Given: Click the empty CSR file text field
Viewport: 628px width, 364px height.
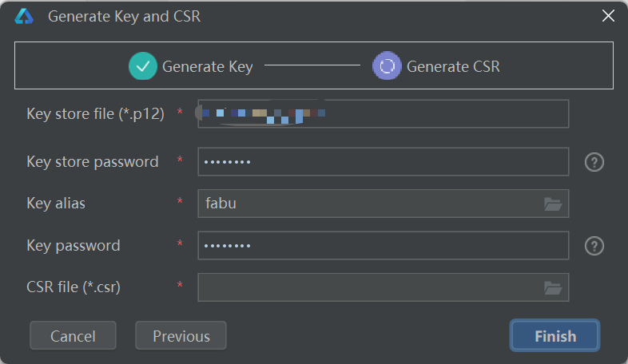Looking at the screenshot, I should click(368, 287).
